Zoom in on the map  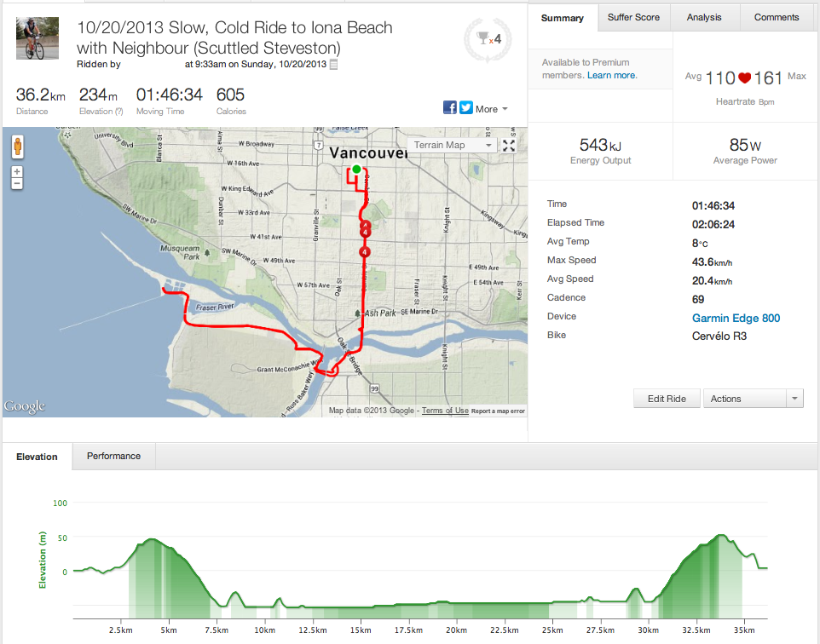click(16, 171)
